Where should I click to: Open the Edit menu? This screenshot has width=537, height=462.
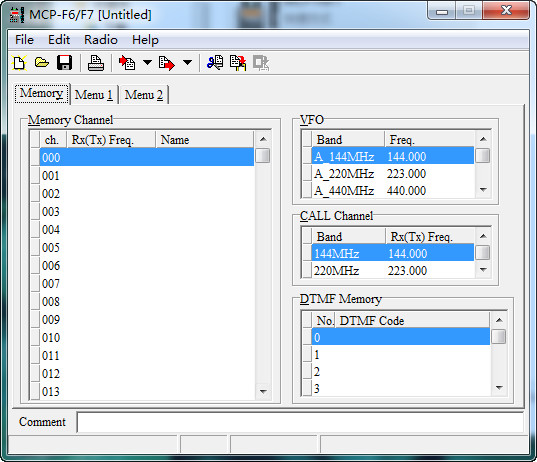[59, 40]
